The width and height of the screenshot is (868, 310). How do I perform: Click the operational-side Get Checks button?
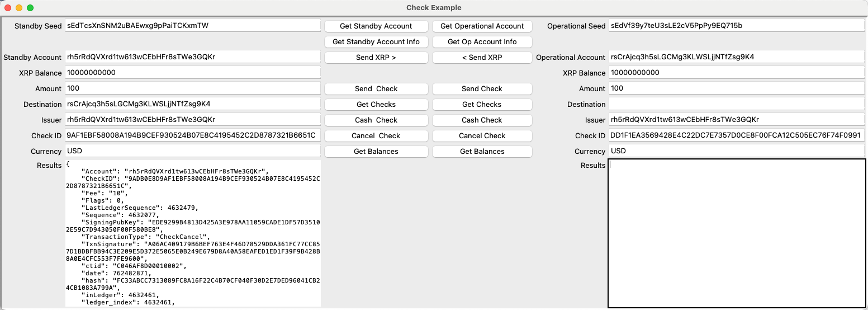pos(482,104)
